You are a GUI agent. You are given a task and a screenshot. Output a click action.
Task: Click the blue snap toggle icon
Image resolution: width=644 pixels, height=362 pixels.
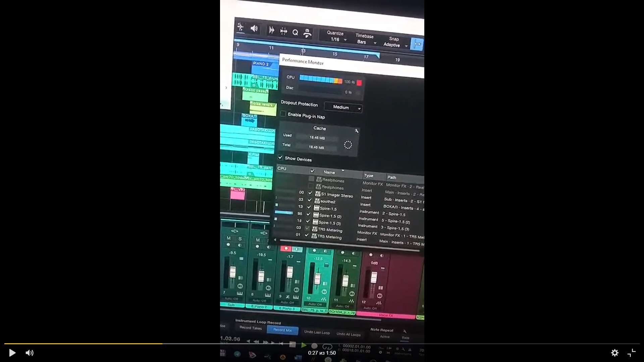(x=417, y=44)
